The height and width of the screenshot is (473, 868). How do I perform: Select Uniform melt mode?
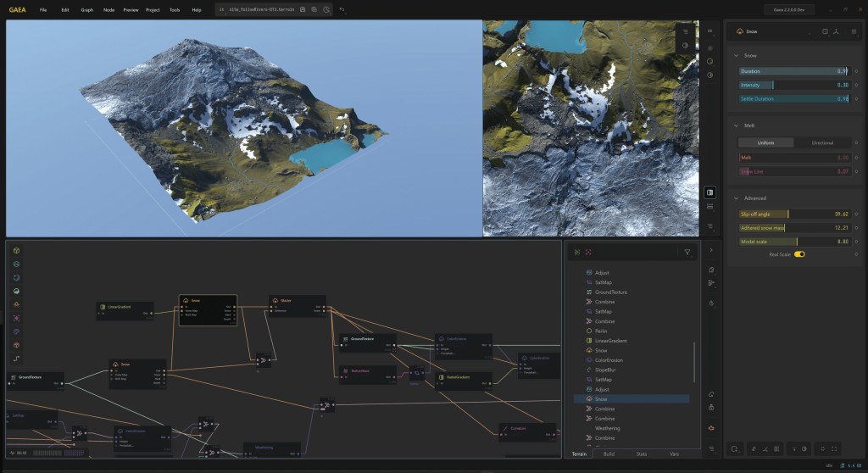pos(766,143)
